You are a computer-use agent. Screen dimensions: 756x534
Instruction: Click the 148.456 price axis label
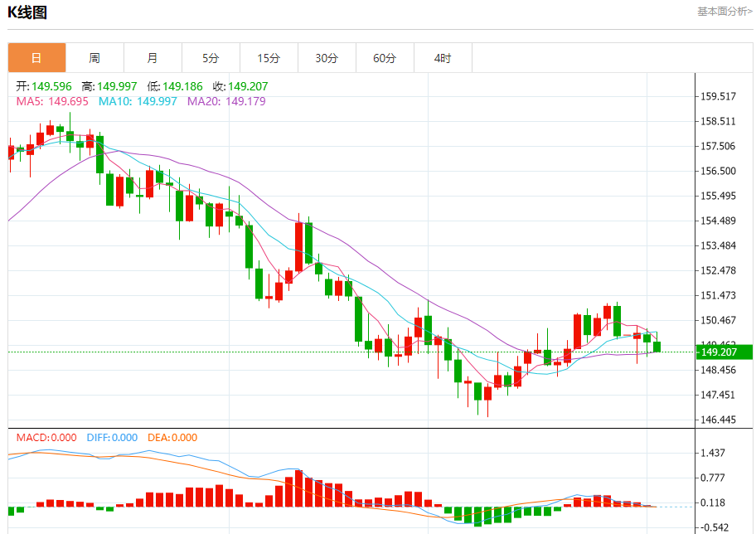click(718, 370)
